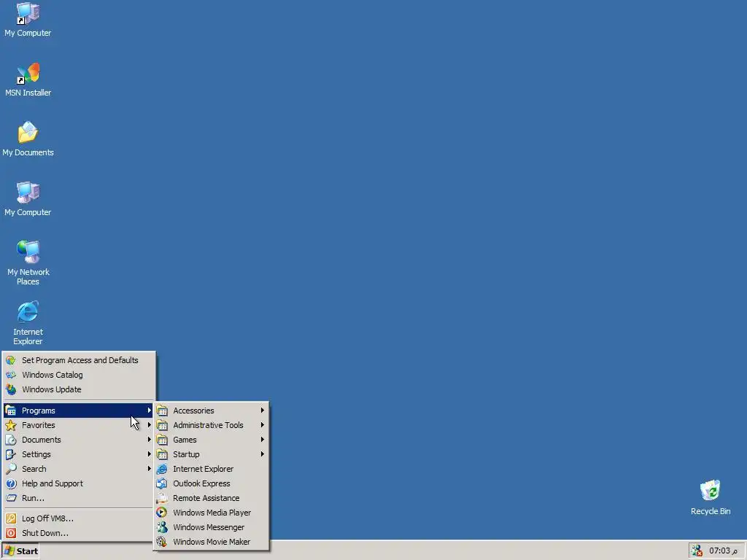Click the Windows Catalog icon in Start menu
This screenshot has width=747, height=560.
11,376
